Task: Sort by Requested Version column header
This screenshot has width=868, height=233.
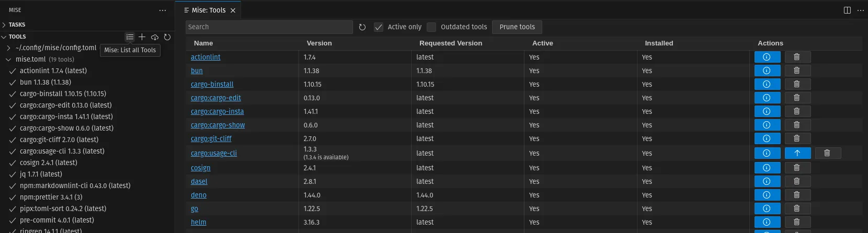Action: (x=451, y=43)
